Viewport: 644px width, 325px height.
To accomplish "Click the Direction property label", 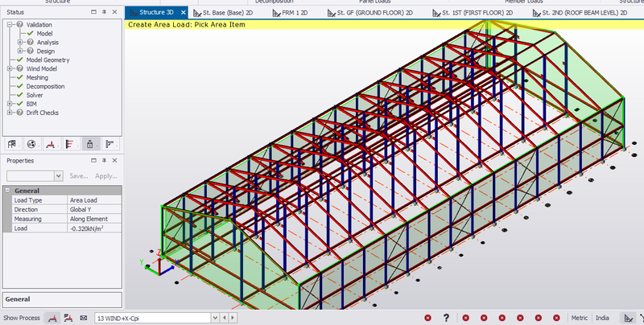I will 26,209.
